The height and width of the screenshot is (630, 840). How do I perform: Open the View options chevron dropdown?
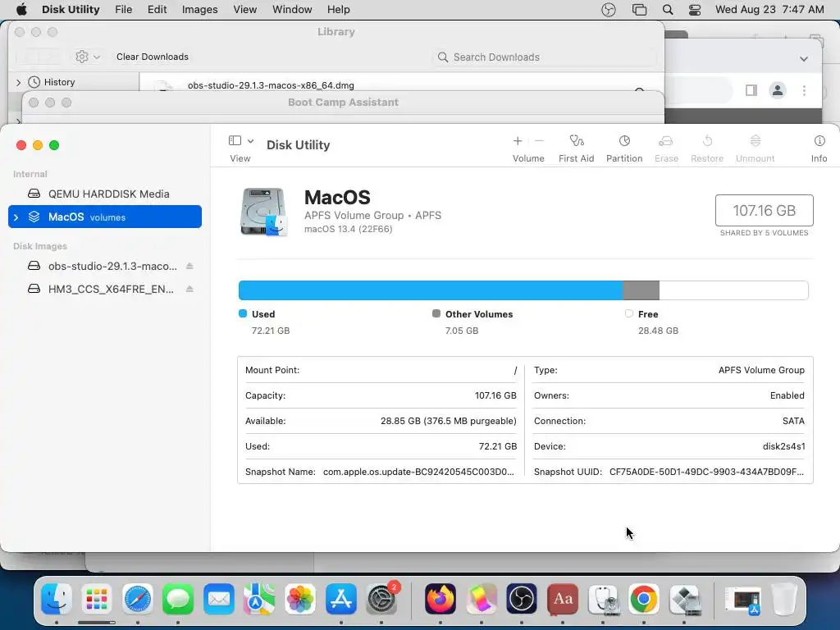coord(250,141)
